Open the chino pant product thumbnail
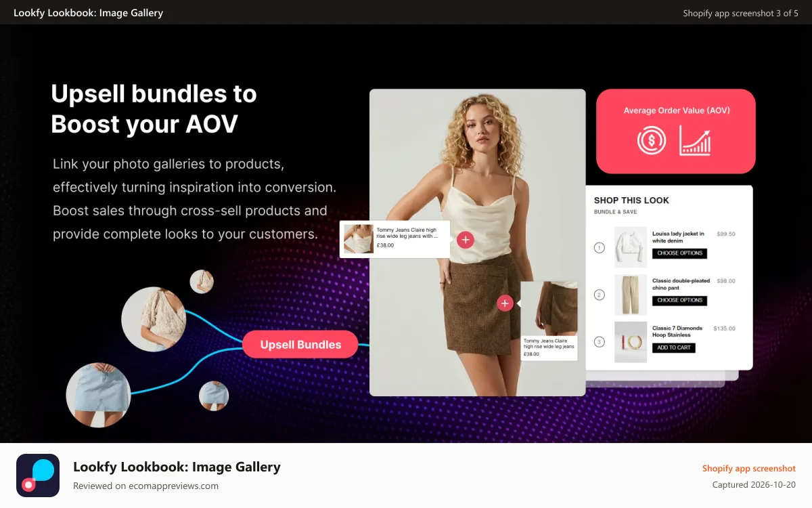This screenshot has width=812, height=508. [631, 295]
